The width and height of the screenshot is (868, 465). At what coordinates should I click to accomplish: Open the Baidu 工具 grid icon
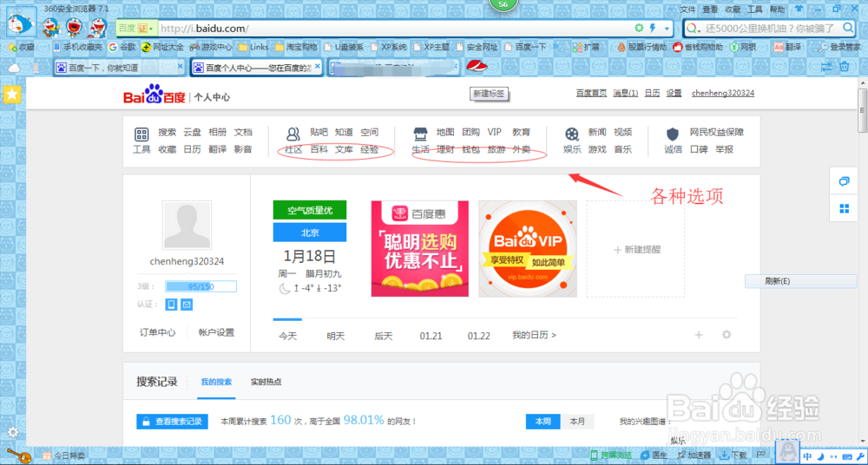141,134
